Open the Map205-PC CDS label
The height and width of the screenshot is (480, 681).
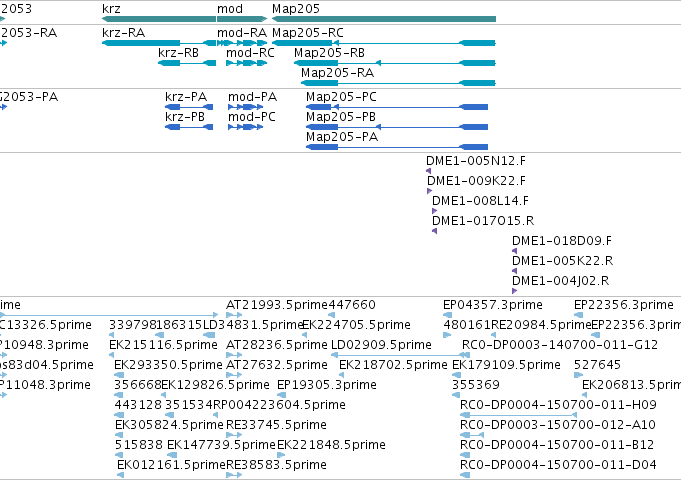(341, 96)
